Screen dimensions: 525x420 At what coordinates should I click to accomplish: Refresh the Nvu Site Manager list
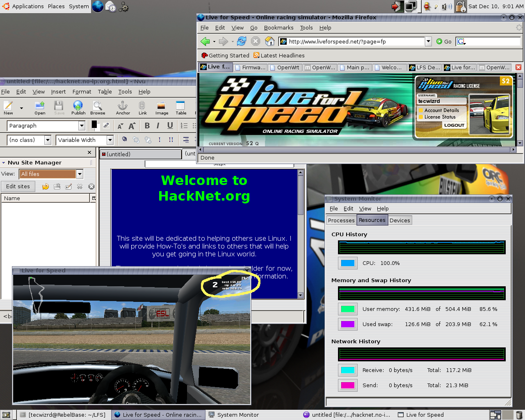coord(46,187)
